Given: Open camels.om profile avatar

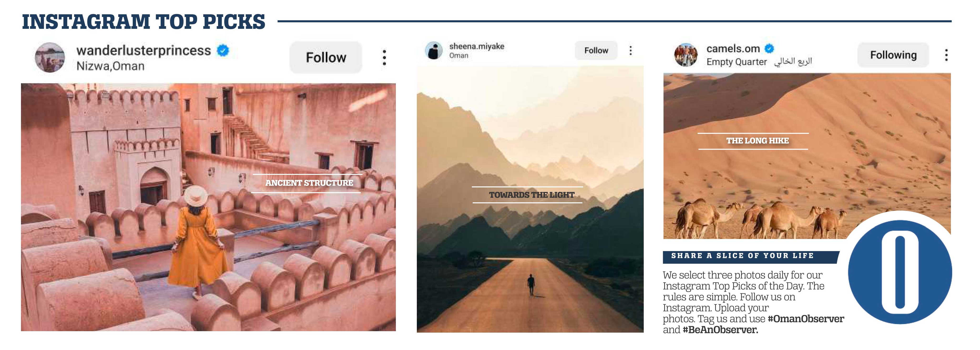Looking at the screenshot, I should (686, 55).
